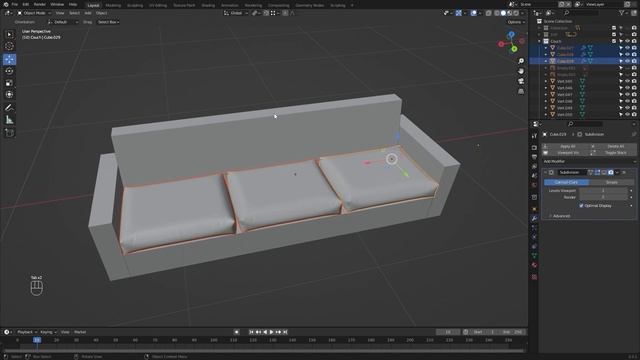Activate the Transform tool
The width and height of the screenshot is (640, 360).
point(9,95)
